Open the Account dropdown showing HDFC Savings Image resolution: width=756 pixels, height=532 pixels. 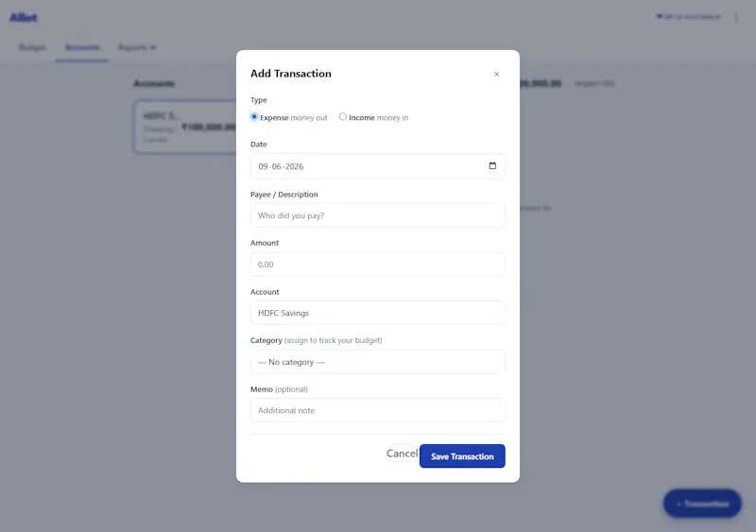(377, 313)
